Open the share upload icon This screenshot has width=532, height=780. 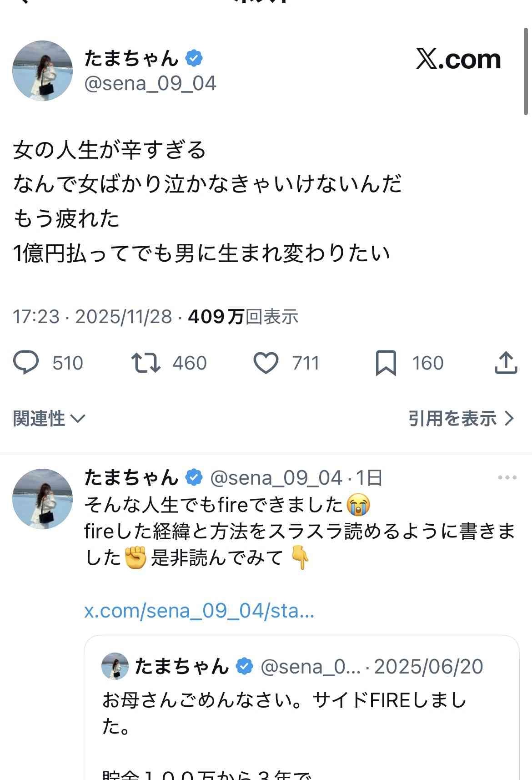[x=506, y=363]
